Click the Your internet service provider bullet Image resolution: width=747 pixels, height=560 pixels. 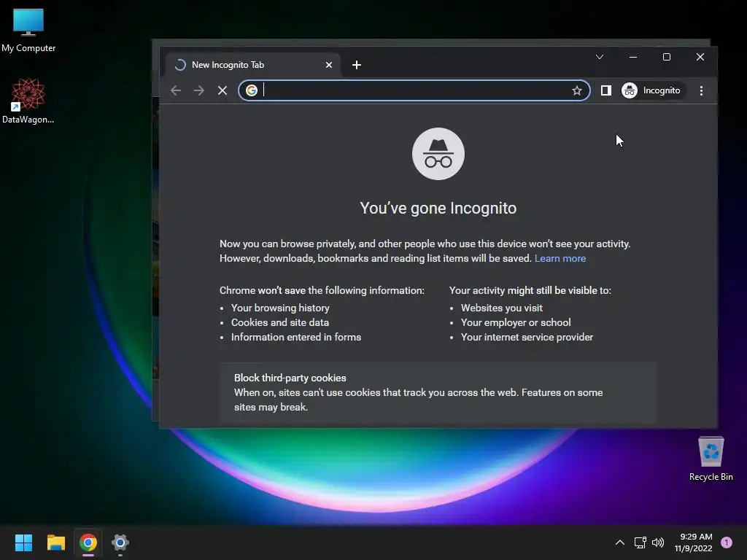(x=527, y=337)
